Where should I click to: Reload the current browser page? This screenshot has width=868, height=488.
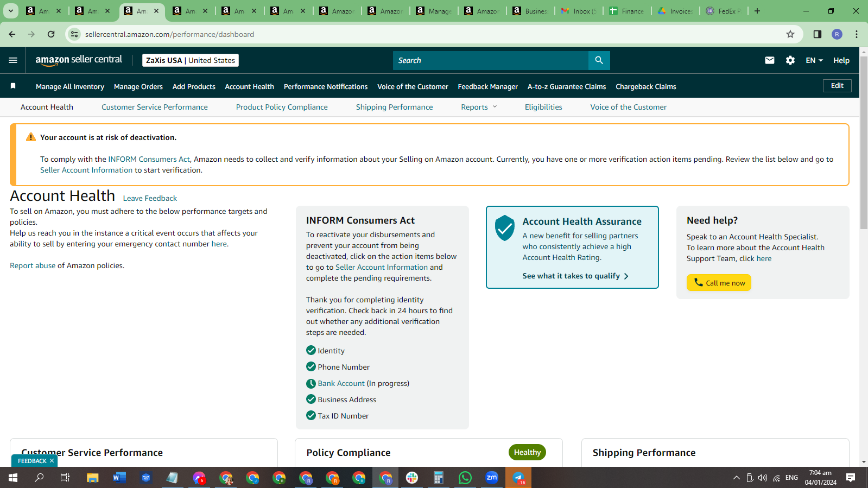click(51, 34)
